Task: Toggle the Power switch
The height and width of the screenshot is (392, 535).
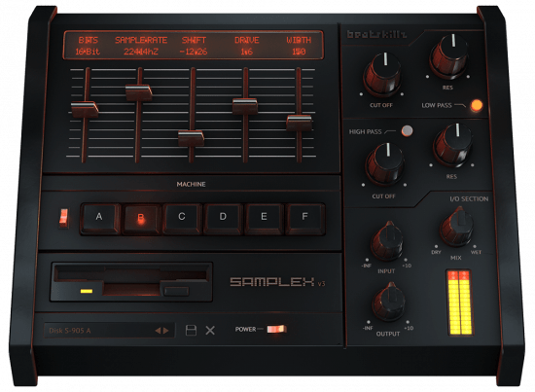Action: coord(276,329)
